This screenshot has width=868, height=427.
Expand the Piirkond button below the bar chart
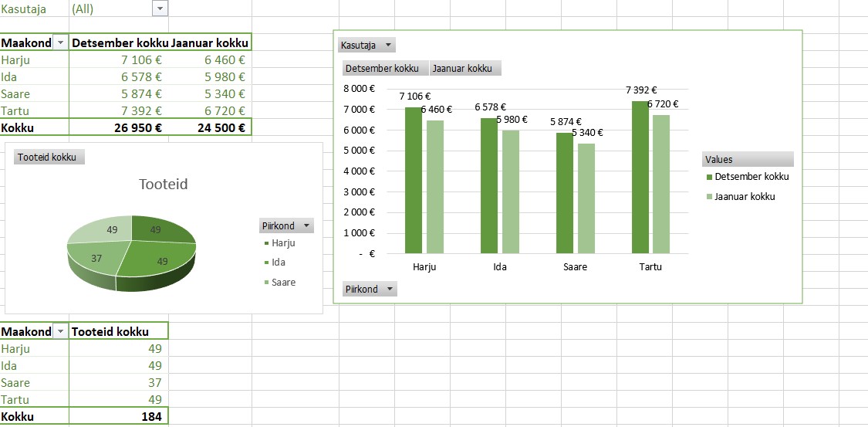click(x=369, y=290)
